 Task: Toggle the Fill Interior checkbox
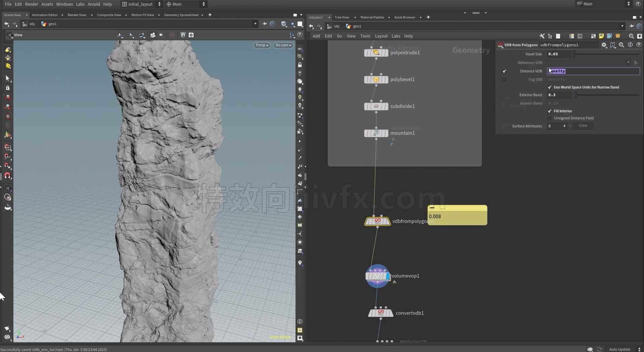click(550, 111)
